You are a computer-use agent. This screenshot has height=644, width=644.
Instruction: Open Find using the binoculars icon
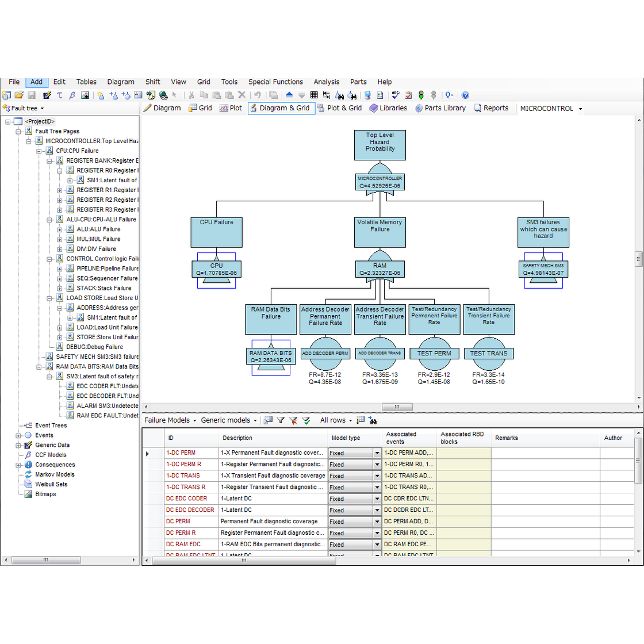coord(340,95)
